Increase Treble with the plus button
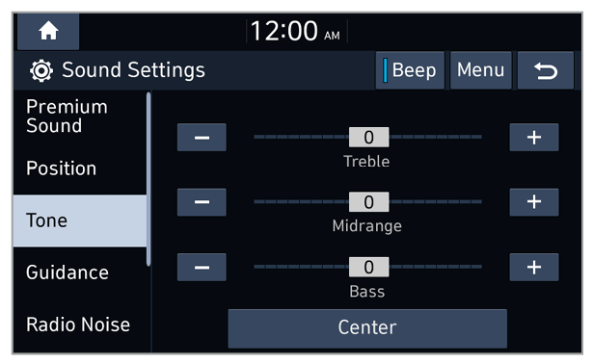This screenshot has height=364, width=593. click(x=533, y=138)
